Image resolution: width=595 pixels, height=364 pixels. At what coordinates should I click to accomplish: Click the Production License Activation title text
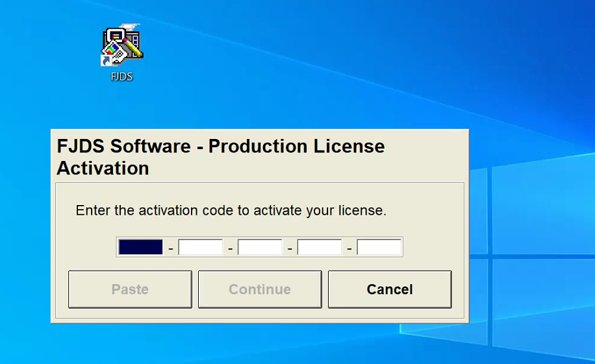click(221, 157)
